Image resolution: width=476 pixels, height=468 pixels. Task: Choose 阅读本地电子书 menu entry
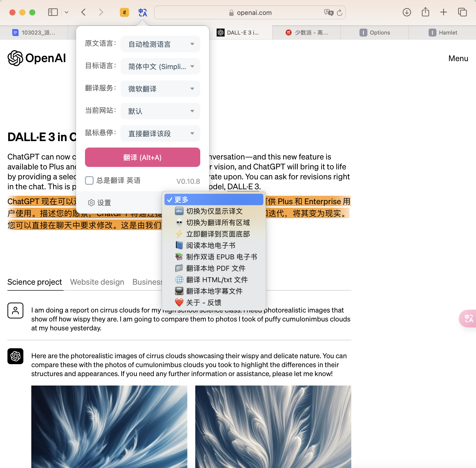(214, 245)
